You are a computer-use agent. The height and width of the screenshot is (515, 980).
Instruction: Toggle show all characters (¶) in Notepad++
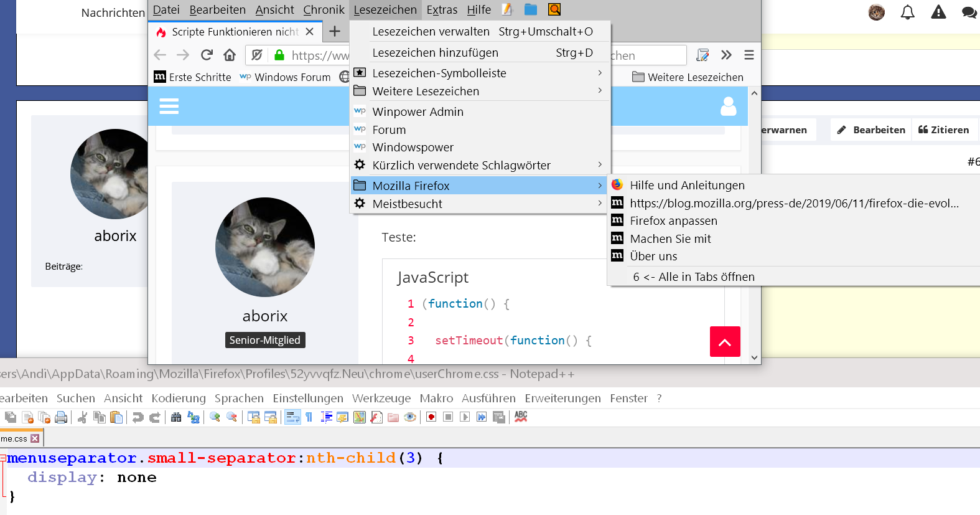[x=309, y=417]
